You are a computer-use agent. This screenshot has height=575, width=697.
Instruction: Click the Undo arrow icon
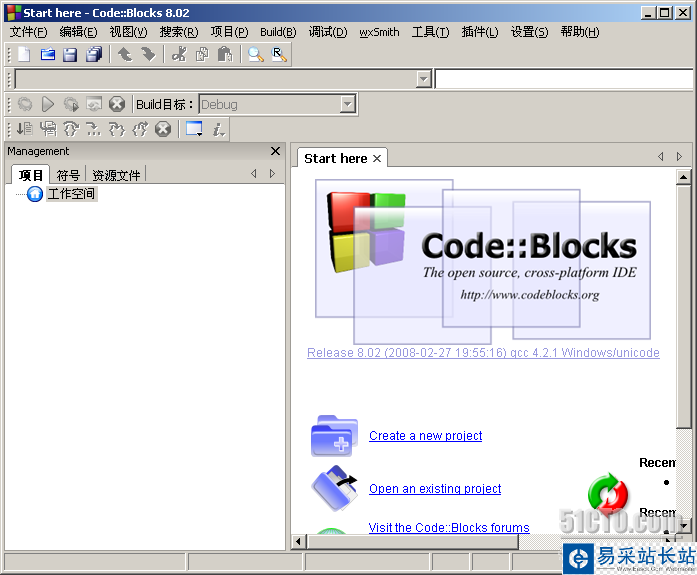[x=125, y=55]
